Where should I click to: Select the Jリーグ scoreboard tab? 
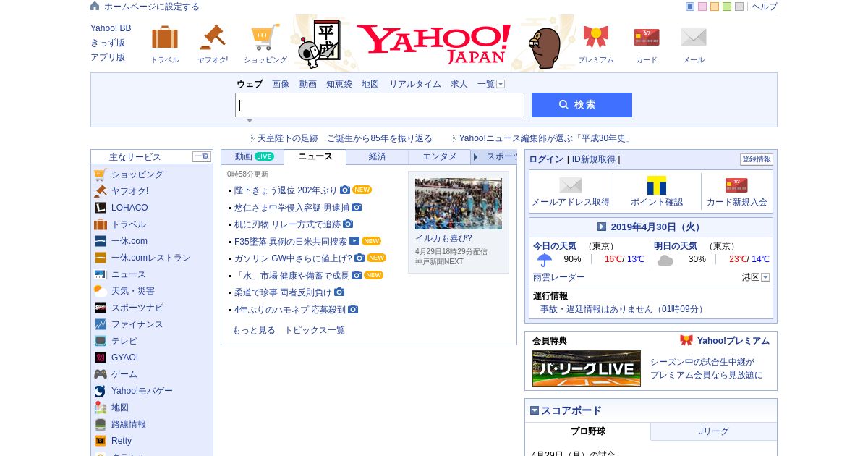(714, 431)
